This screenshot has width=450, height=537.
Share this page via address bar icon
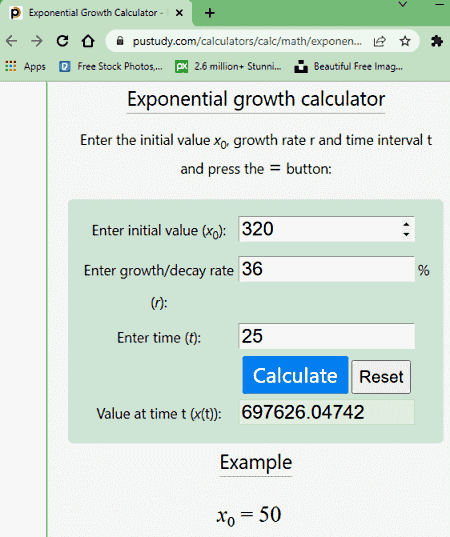click(x=379, y=41)
